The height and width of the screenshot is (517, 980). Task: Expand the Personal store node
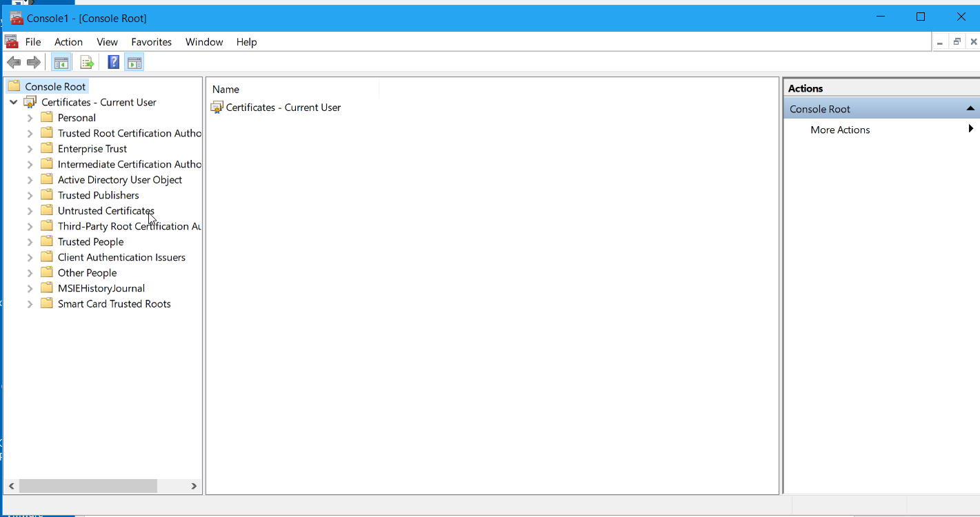coord(30,118)
